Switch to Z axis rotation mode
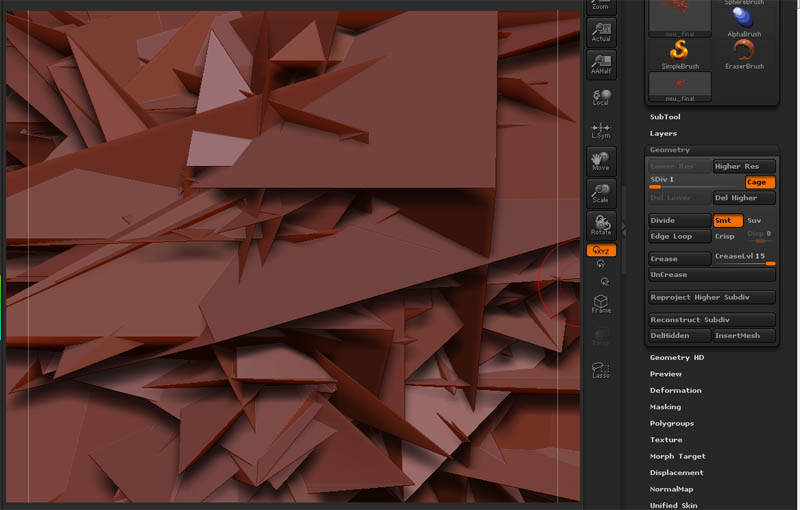This screenshot has width=800, height=510. pyautogui.click(x=605, y=282)
